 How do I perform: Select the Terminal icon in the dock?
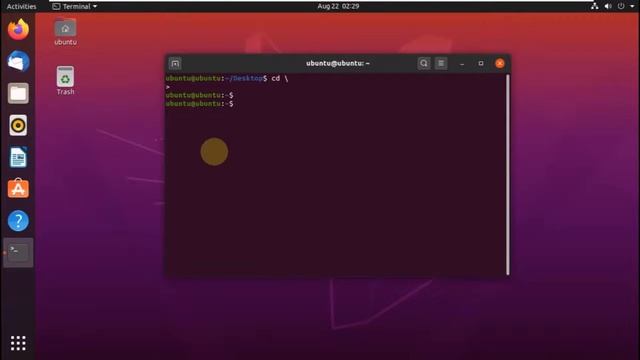18,253
